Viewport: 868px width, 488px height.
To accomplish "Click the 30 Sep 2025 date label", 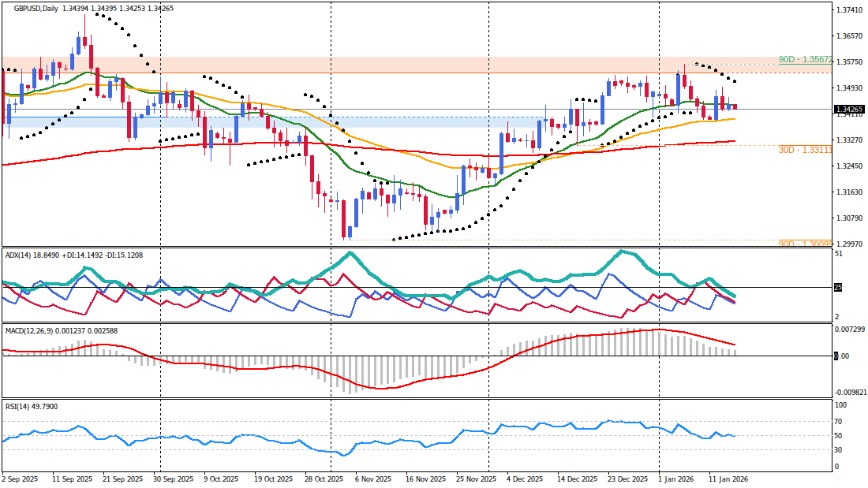I will pos(174,479).
